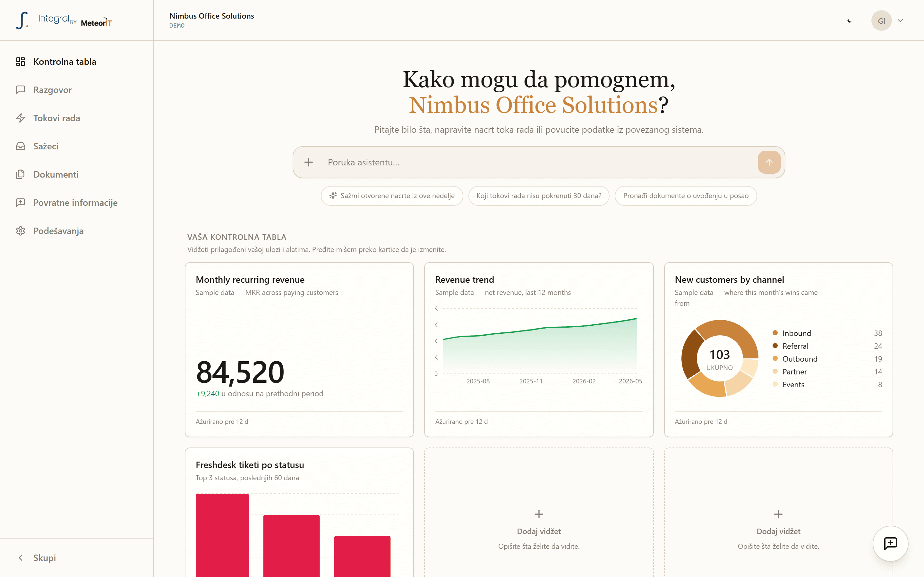The height and width of the screenshot is (577, 924).
Task: Click 'Pronađi dokumente o uvođenju u posao' chip
Action: click(x=686, y=196)
